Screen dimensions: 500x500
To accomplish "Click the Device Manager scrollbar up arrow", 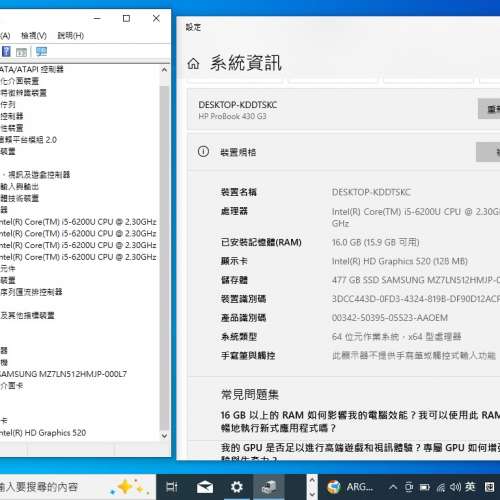I will (164, 70).
